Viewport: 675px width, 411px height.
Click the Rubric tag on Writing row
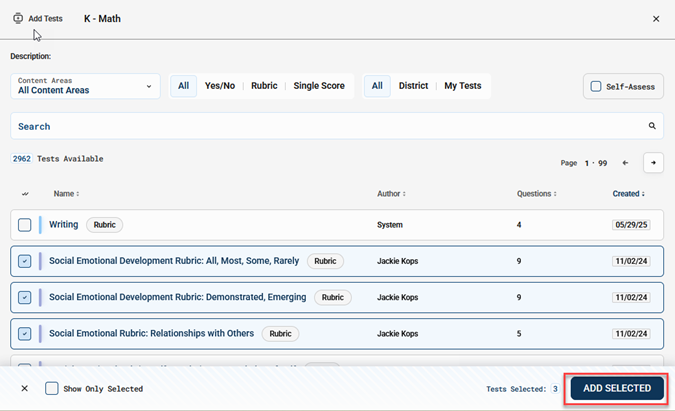tap(105, 225)
